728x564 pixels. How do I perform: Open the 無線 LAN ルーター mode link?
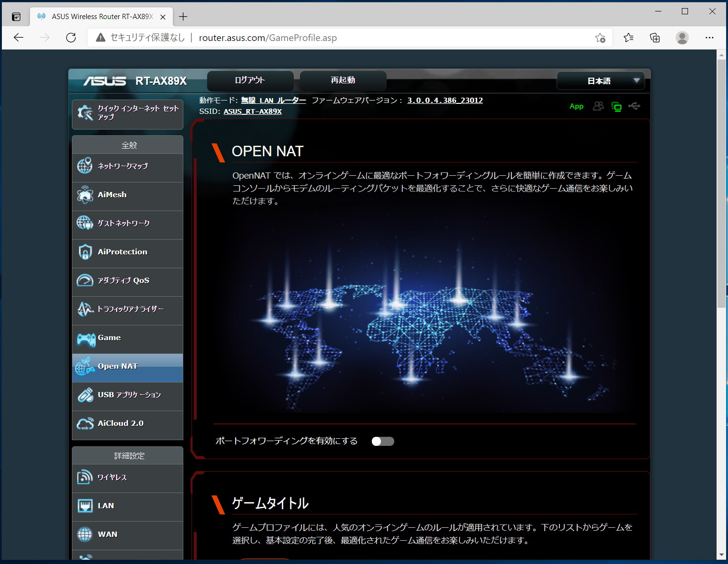(x=273, y=100)
